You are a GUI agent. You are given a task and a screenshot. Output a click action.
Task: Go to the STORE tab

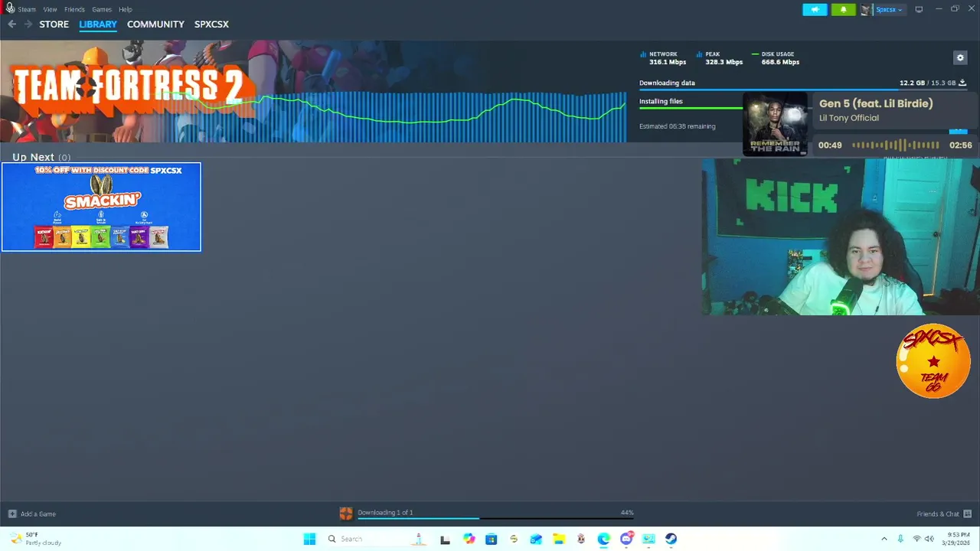(54, 24)
